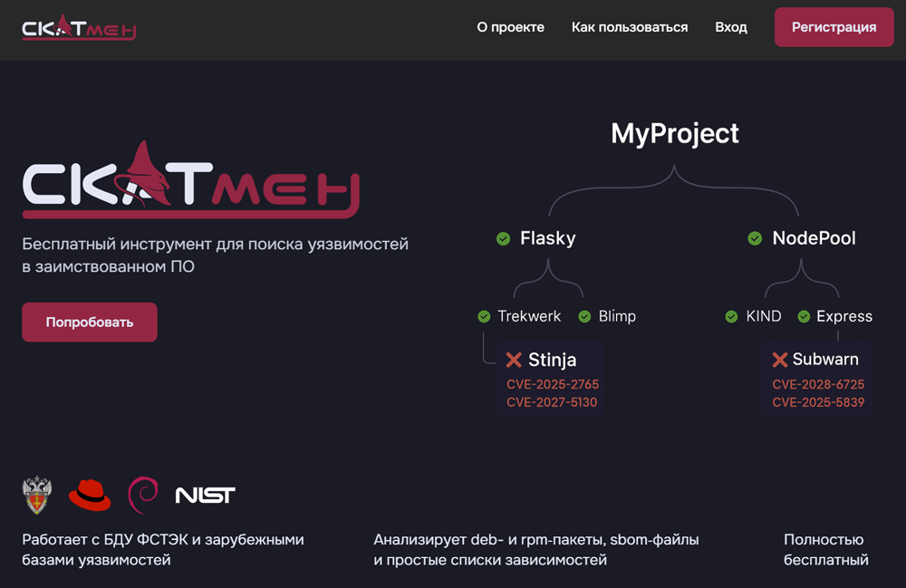Click green checkmark next to Flasky
Image resolution: width=906 pixels, height=588 pixels.
coord(503,238)
